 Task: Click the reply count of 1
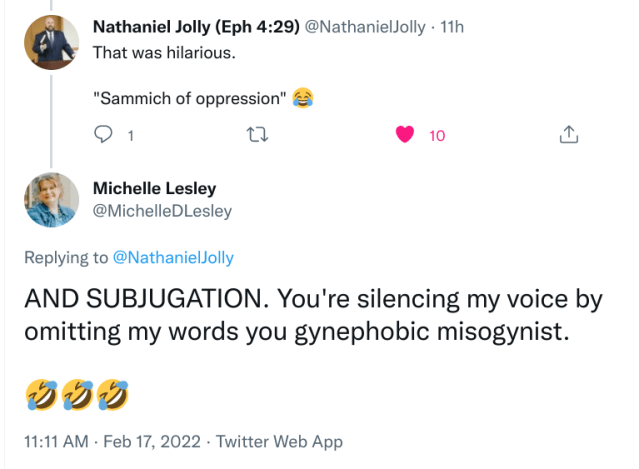[130, 136]
